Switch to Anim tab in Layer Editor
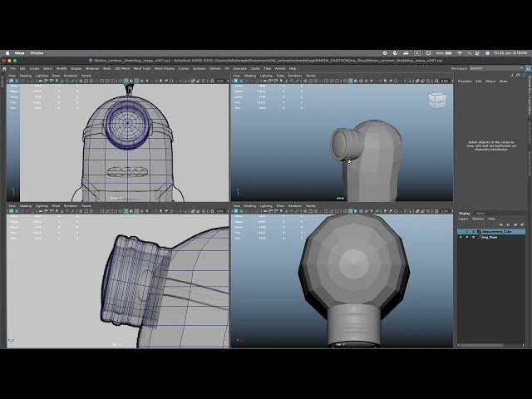Screen dimensions: 532x399 480,214
